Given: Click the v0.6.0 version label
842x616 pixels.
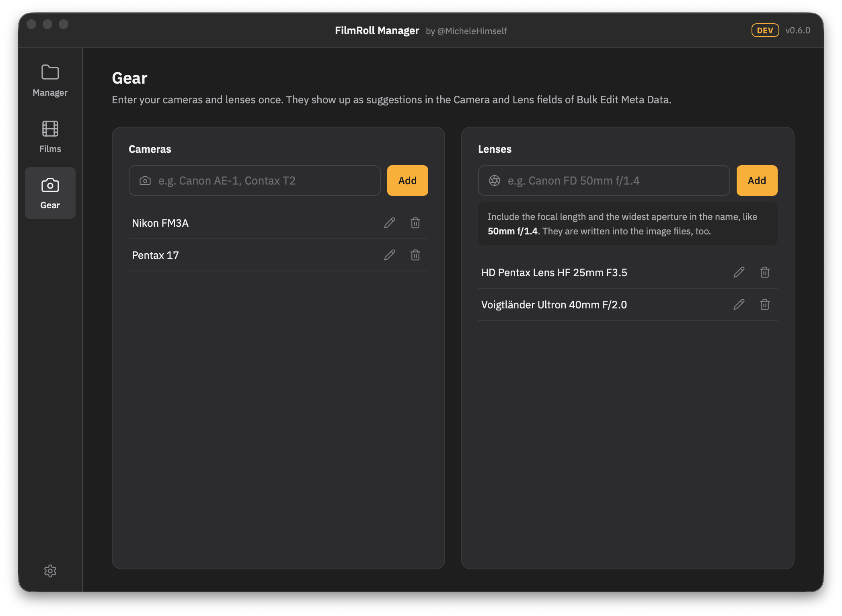Looking at the screenshot, I should (x=798, y=31).
